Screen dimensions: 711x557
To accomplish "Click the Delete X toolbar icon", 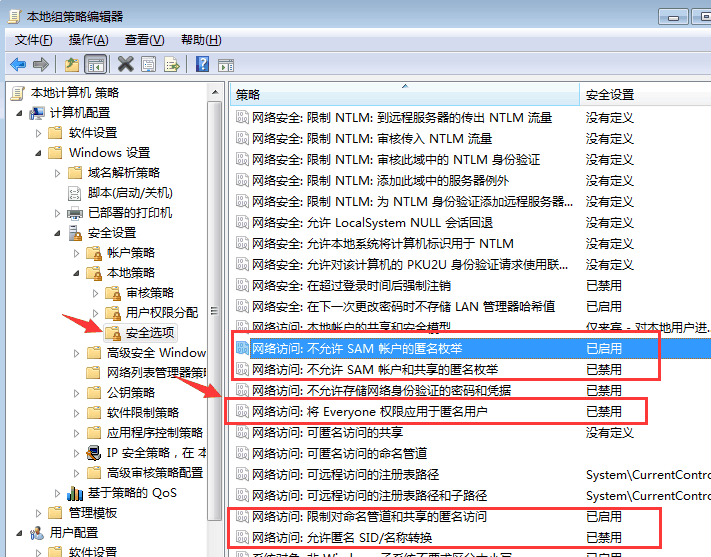I will point(126,64).
